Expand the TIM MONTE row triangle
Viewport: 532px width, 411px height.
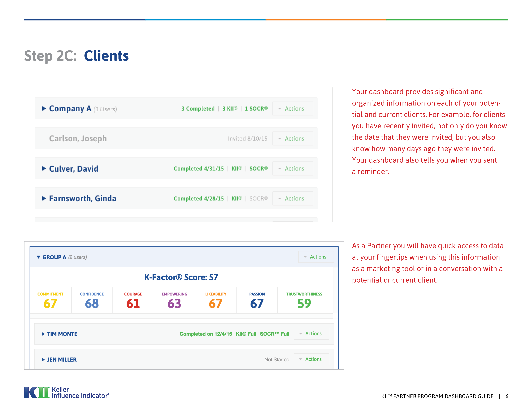43,334
